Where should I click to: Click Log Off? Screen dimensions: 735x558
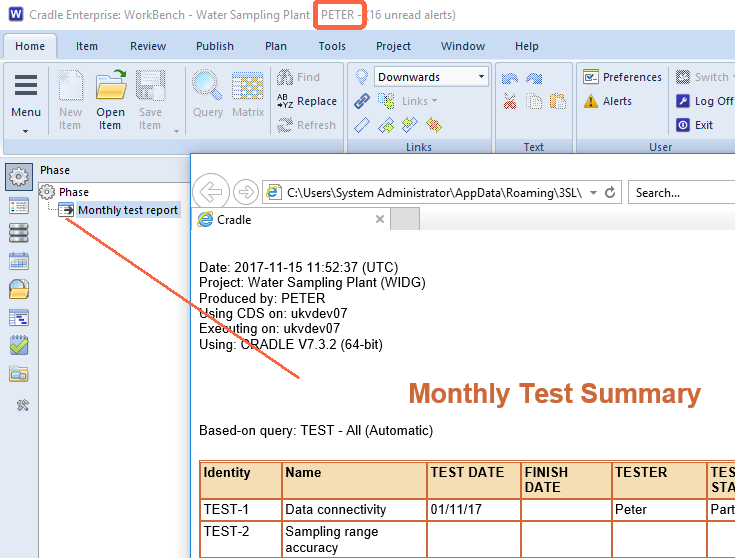click(x=705, y=101)
